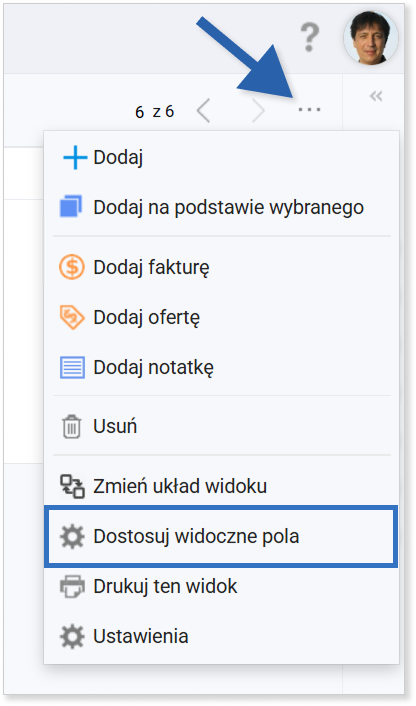
Task: Collapse the side panel with double chevron
Action: [376, 95]
